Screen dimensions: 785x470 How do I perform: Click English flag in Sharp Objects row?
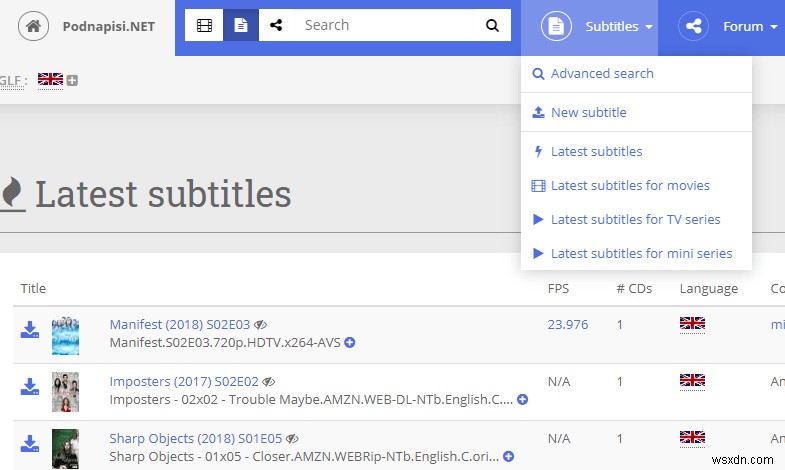coord(692,437)
